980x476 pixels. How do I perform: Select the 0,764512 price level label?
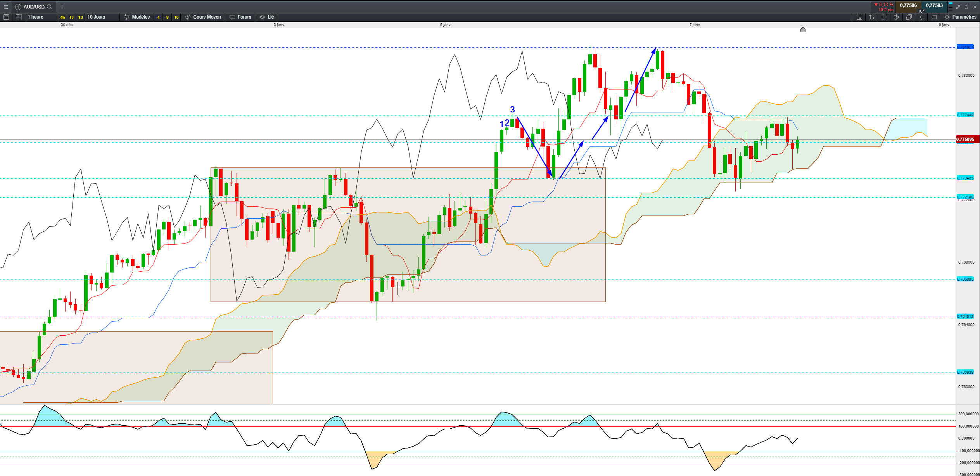[x=965, y=316]
